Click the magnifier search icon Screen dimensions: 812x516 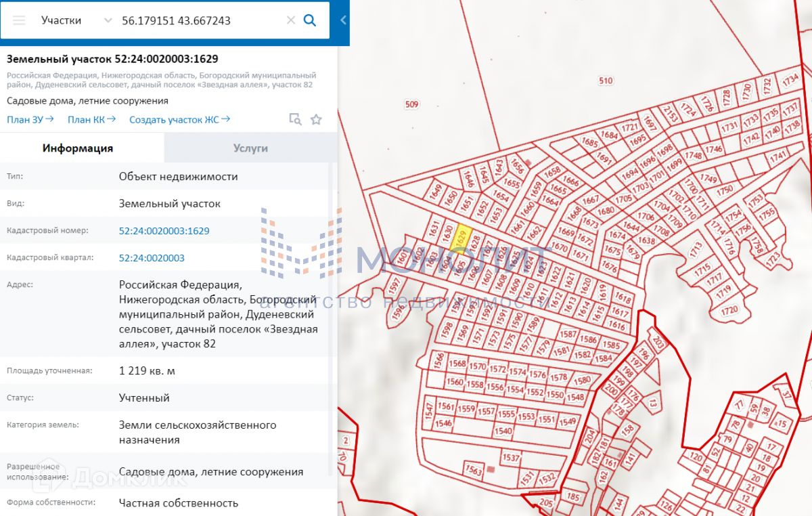click(310, 20)
